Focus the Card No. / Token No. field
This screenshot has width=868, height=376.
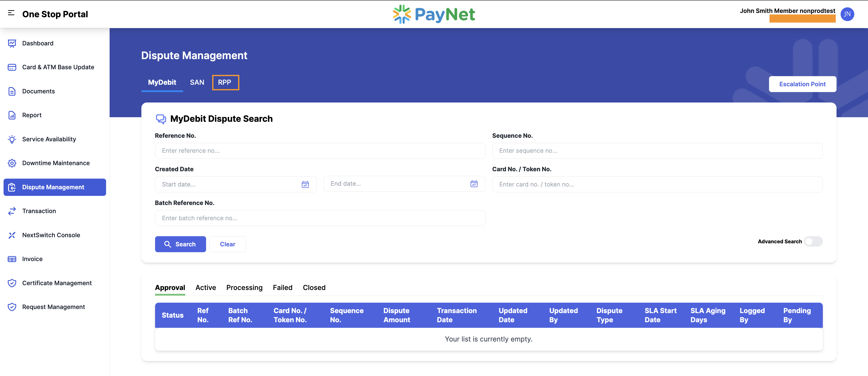click(x=657, y=184)
